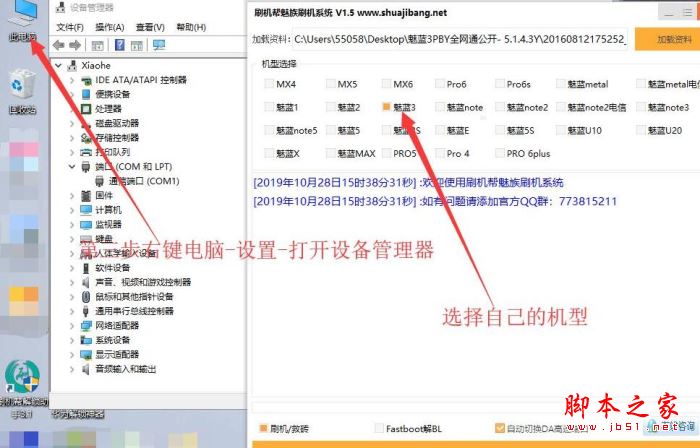
Task: Expand the 通用串行总线控制器 tree node
Action: tap(72, 311)
